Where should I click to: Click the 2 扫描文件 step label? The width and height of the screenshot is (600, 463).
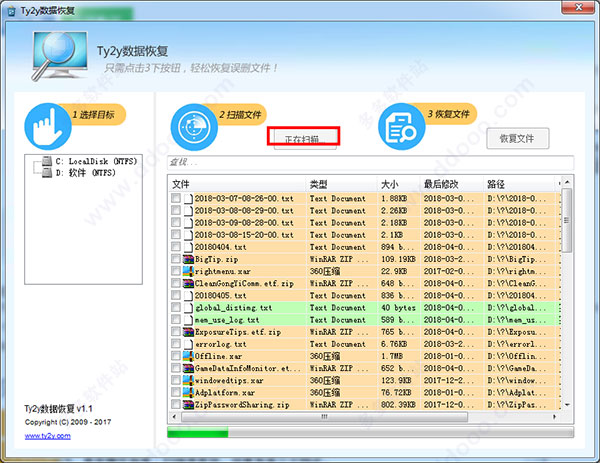point(240,114)
